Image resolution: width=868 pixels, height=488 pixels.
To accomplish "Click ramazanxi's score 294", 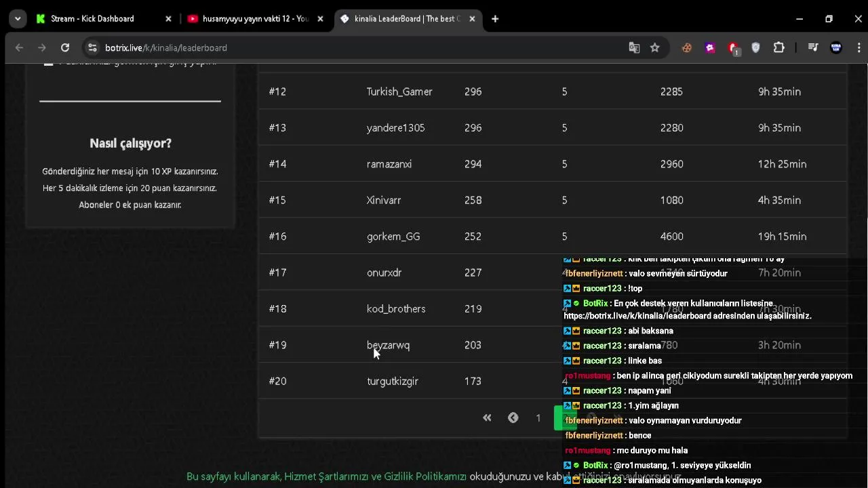I will (473, 164).
